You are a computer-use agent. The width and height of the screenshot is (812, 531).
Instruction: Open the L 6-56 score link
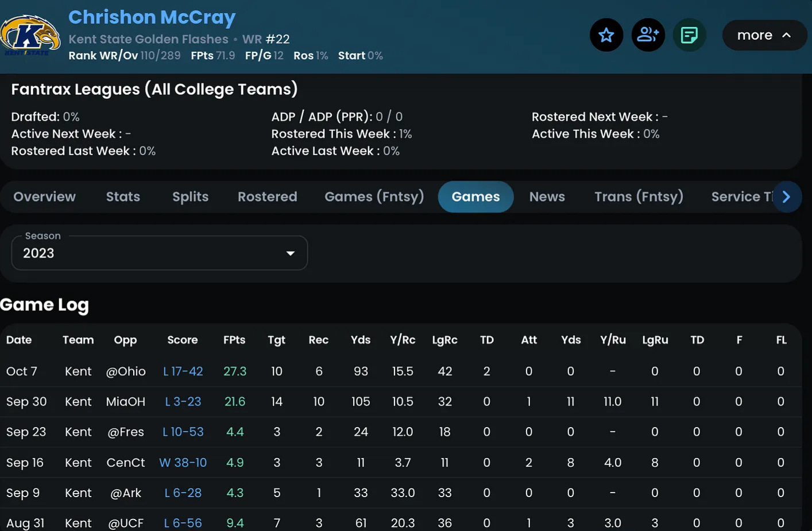pyautogui.click(x=183, y=523)
